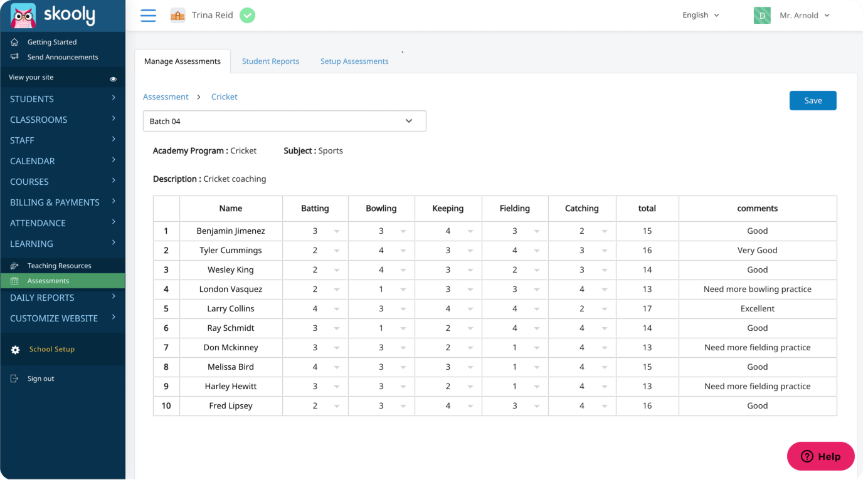
Task: Click the green verified checkmark badge
Action: [x=248, y=16]
